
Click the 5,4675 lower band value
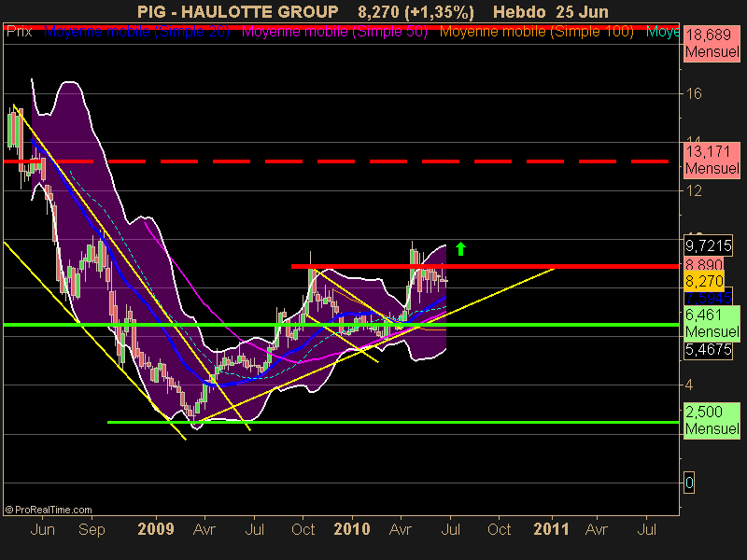click(x=709, y=349)
